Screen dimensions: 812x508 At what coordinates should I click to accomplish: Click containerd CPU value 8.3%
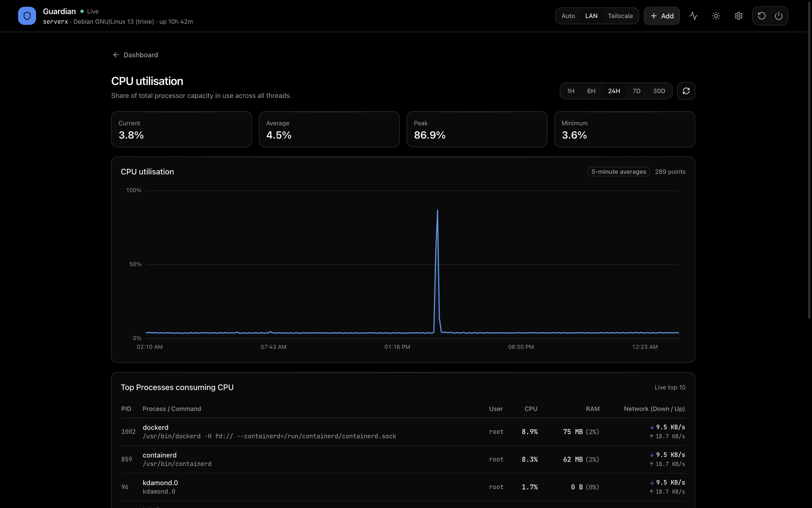point(530,459)
